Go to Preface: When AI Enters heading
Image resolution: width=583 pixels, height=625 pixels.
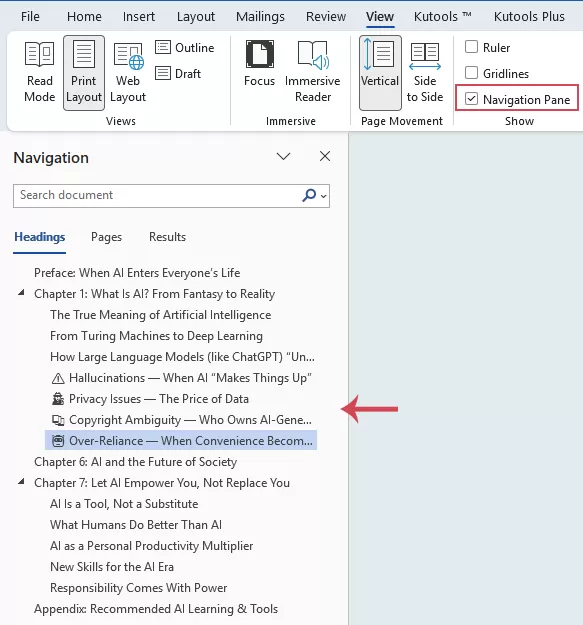[137, 273]
